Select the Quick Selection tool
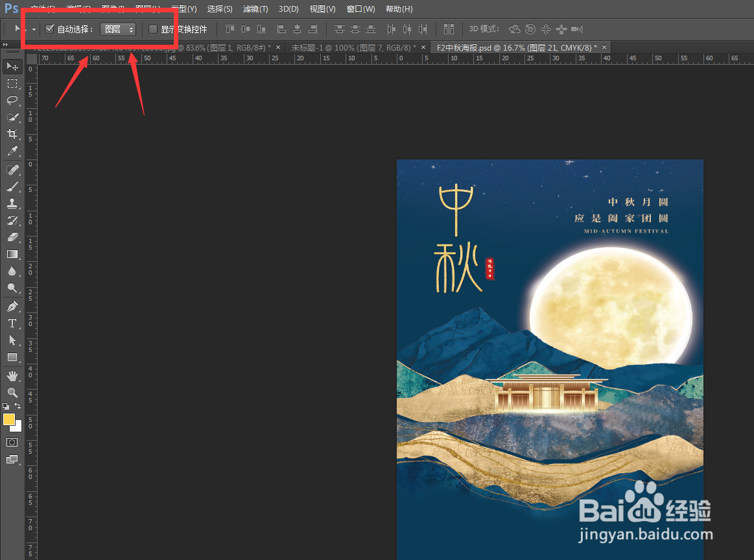Screen dimensions: 754x560 (12, 117)
